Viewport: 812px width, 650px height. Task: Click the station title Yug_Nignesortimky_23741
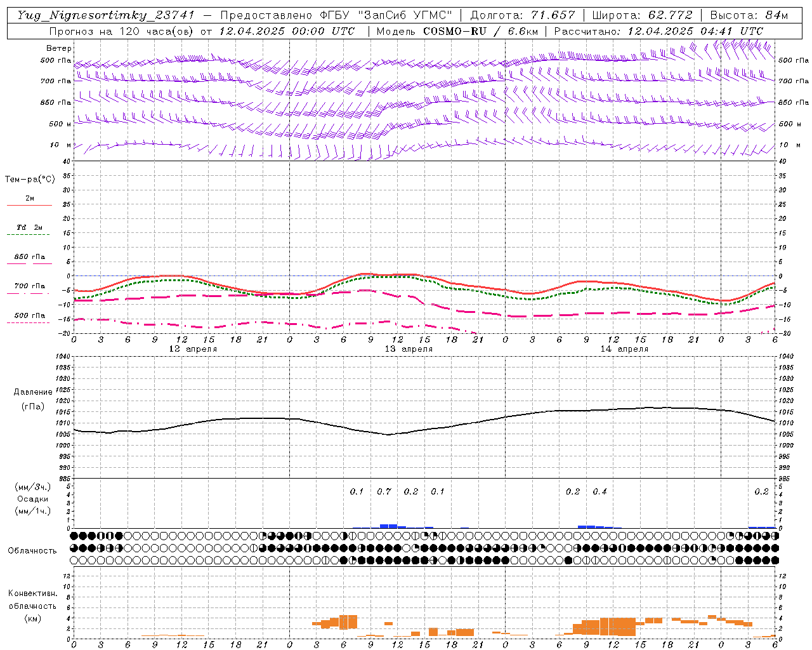pos(106,15)
